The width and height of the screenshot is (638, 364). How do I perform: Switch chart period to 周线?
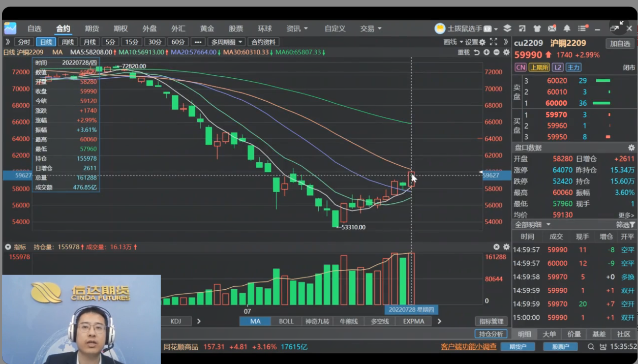pos(68,42)
